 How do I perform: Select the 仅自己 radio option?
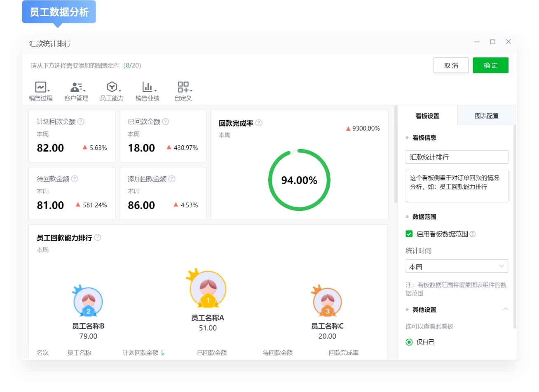click(x=408, y=342)
